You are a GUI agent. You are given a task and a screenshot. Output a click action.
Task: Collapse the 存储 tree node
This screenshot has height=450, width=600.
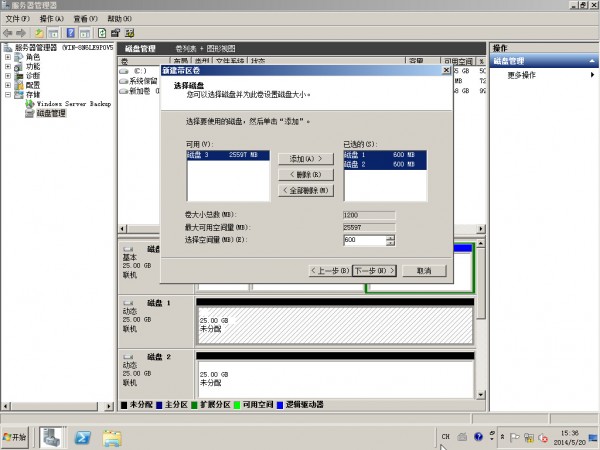(x=8, y=95)
